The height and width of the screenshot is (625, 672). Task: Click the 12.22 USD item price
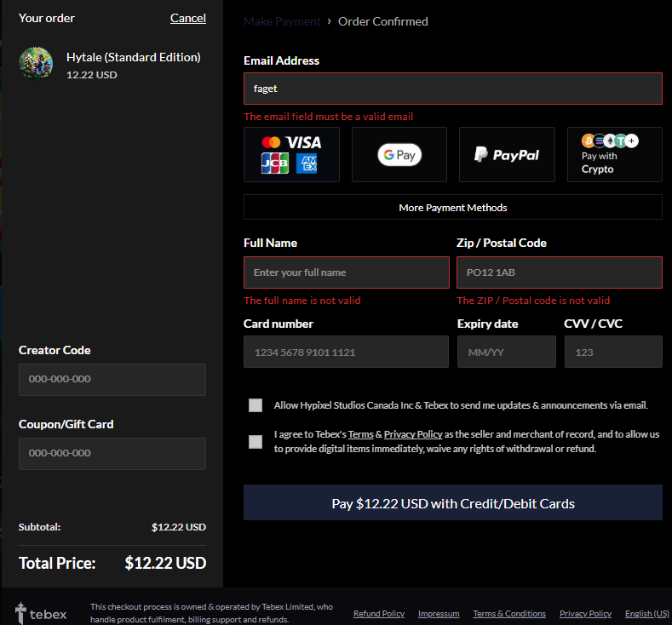tap(92, 75)
